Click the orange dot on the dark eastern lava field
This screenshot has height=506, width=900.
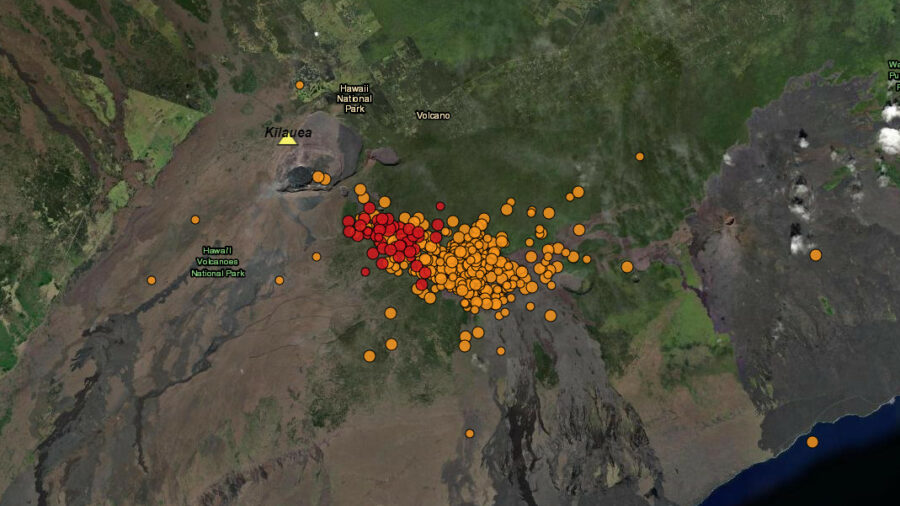pyautogui.click(x=815, y=255)
